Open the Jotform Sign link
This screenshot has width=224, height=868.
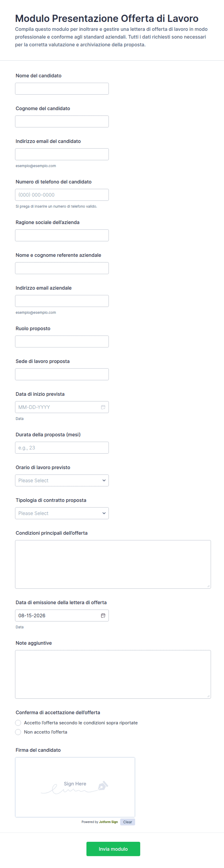tap(108, 822)
